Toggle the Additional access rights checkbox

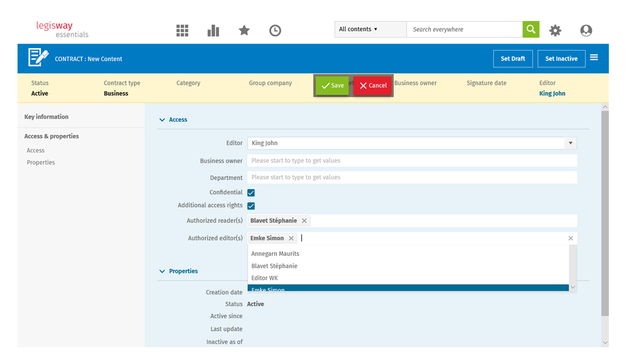251,206
